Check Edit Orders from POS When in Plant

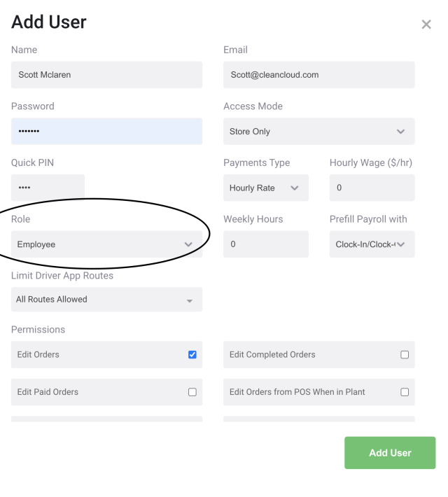(405, 392)
